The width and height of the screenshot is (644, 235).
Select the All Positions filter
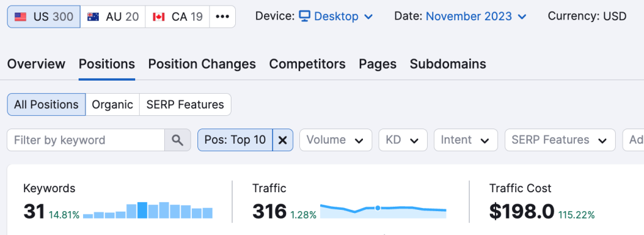click(x=47, y=105)
